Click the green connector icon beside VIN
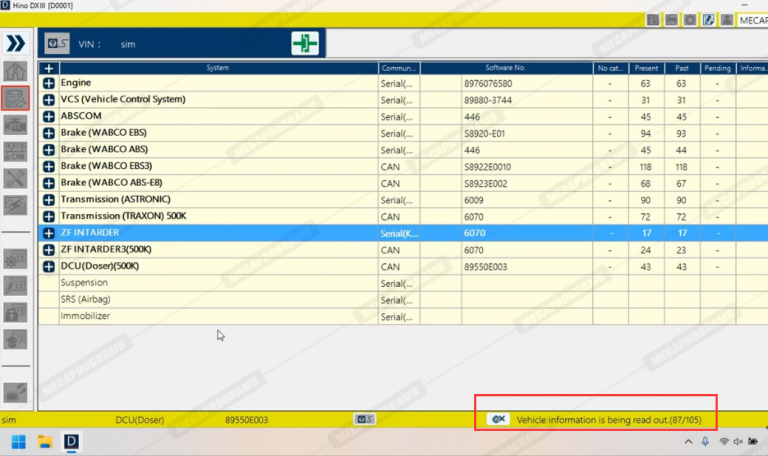 pos(305,44)
